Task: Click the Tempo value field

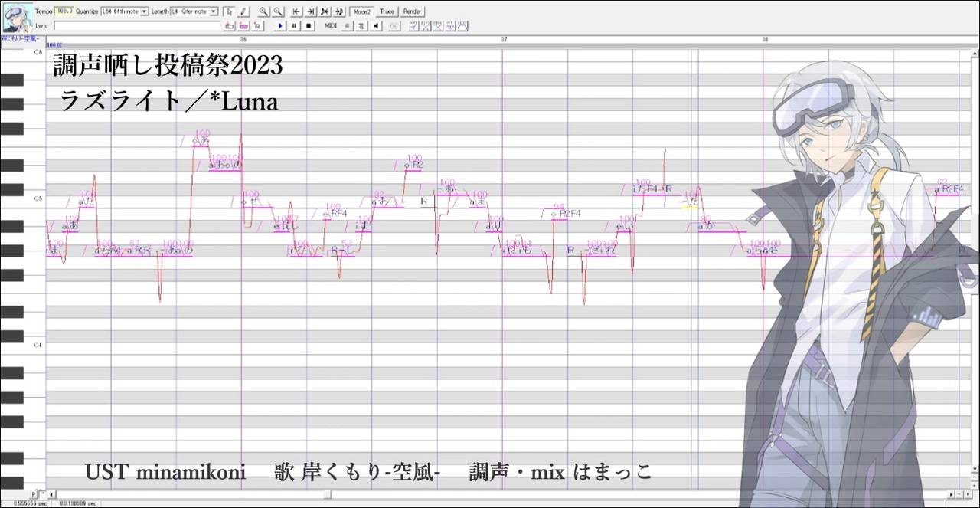Action: coord(63,11)
